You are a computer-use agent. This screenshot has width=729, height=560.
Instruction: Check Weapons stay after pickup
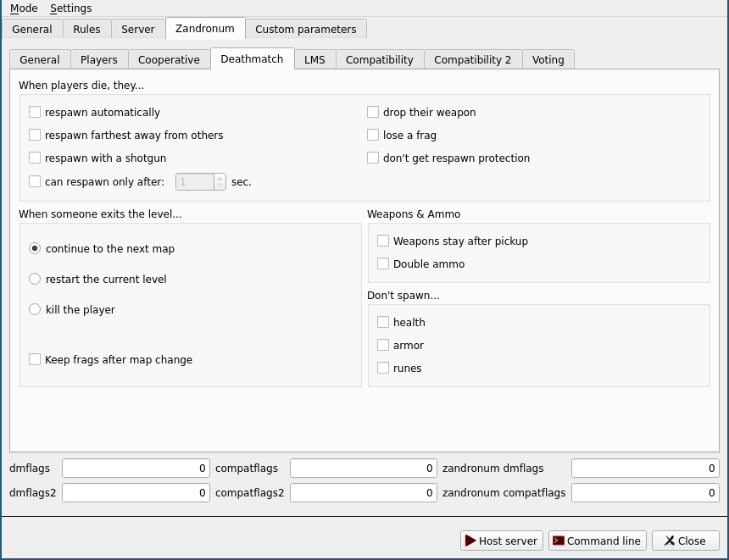coord(383,241)
